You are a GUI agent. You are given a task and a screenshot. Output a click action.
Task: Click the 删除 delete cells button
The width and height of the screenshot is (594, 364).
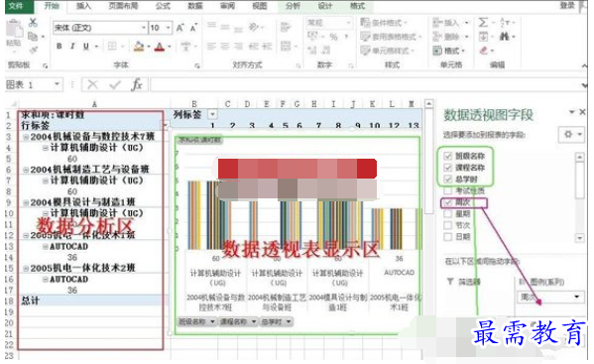point(451,37)
